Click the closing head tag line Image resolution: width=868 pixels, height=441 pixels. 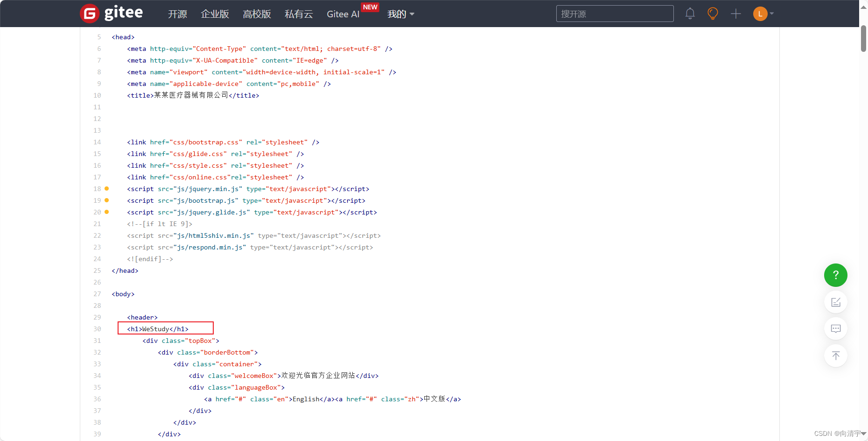click(125, 270)
